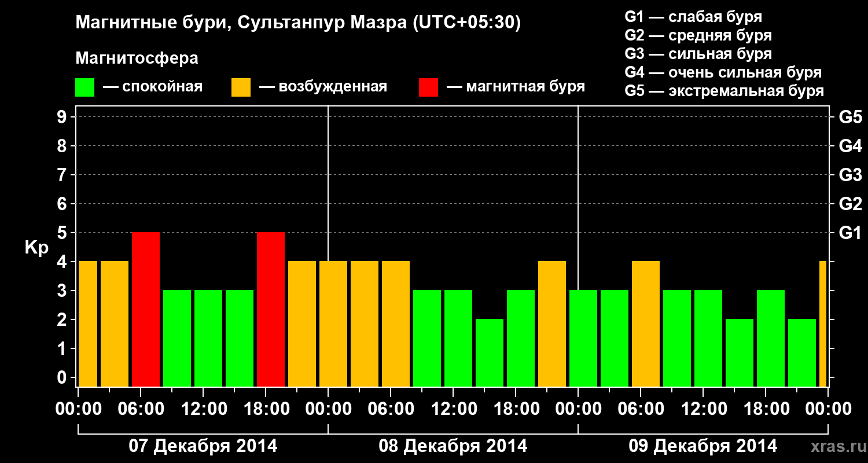The image size is (868, 463).
Task: Click the '— магнитная буря' legend label
Action: [516, 87]
